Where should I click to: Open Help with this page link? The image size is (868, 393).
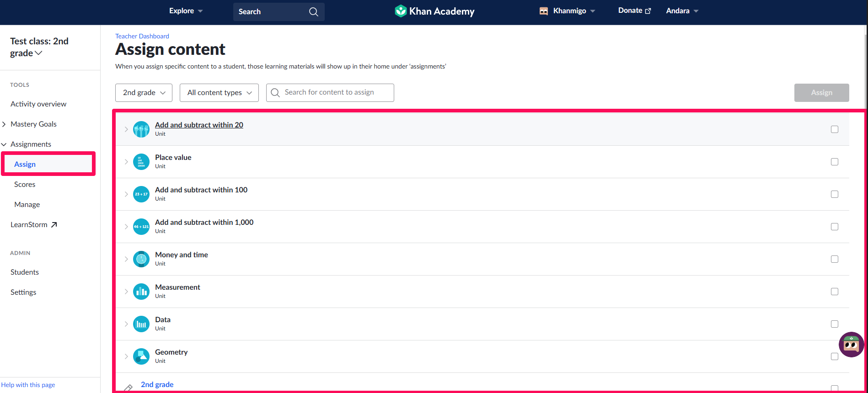(28, 385)
